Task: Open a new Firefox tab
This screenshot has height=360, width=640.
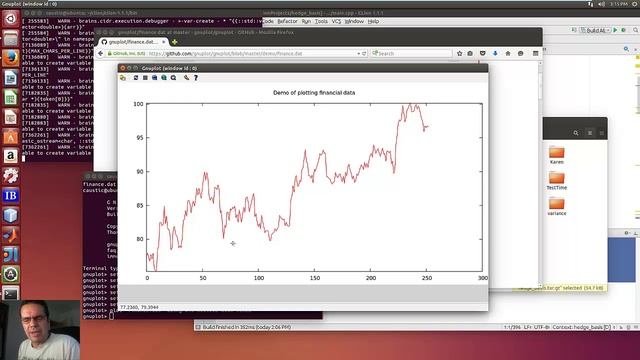Action: tap(175, 42)
